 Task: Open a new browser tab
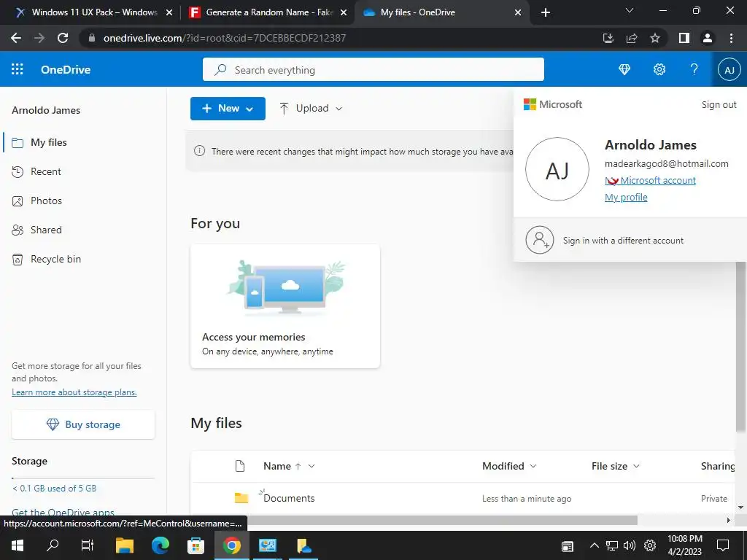click(546, 12)
